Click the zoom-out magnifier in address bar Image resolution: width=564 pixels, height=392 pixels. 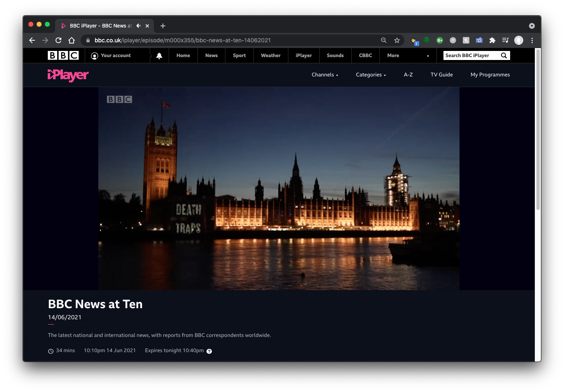[384, 40]
